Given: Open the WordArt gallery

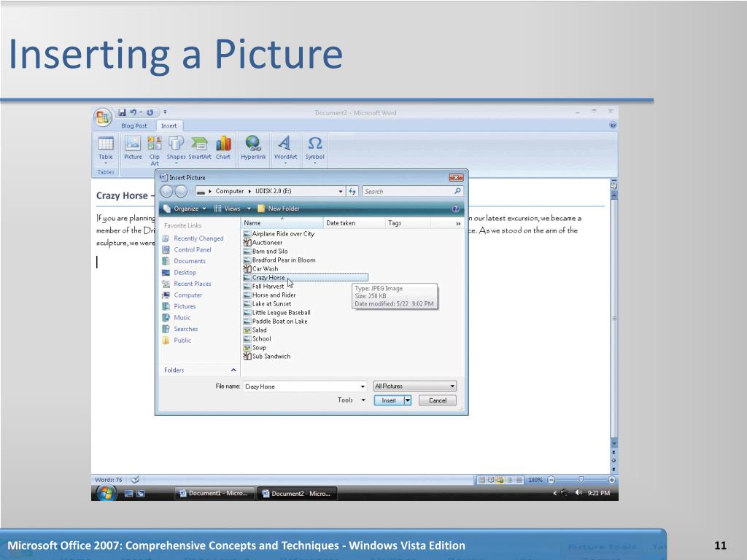Looking at the screenshot, I should [285, 144].
